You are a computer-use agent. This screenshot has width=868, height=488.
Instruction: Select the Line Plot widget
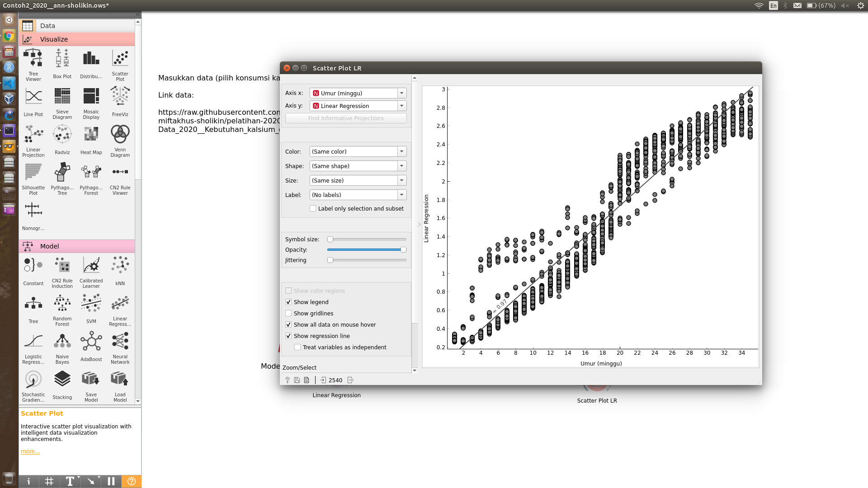(33, 103)
